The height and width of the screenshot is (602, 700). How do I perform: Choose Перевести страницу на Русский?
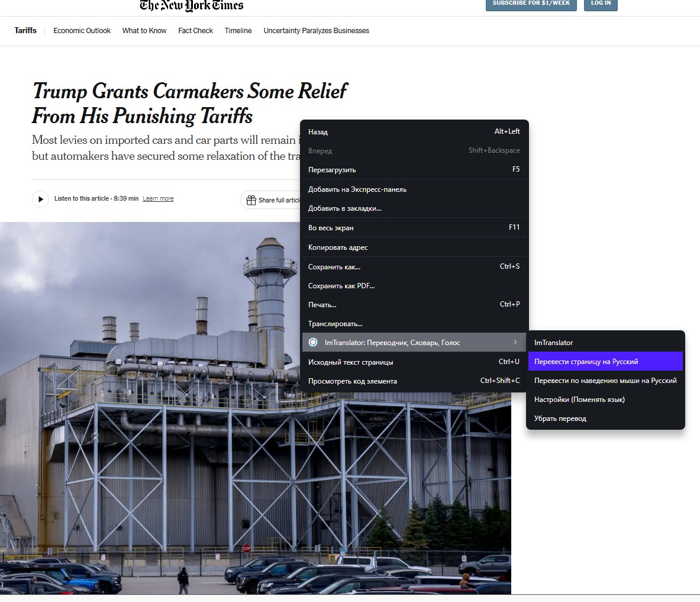tap(605, 361)
